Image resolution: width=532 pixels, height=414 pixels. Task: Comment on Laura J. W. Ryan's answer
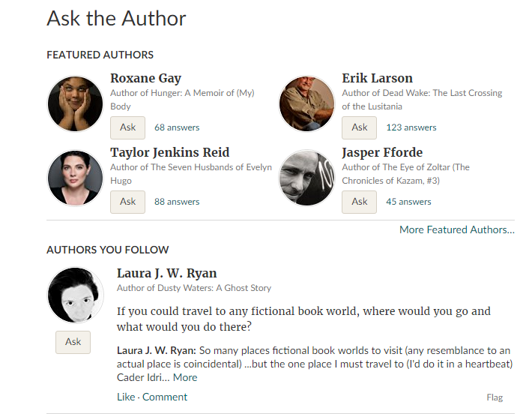(165, 397)
